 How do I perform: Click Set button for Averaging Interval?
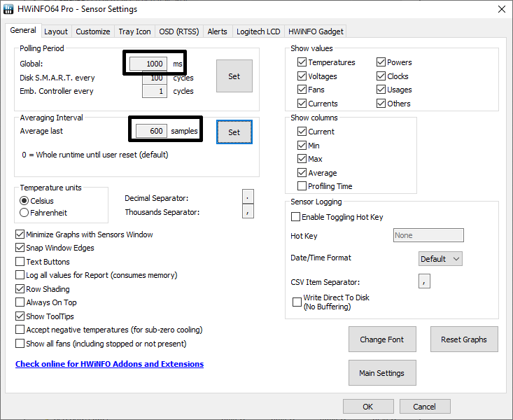tap(234, 132)
